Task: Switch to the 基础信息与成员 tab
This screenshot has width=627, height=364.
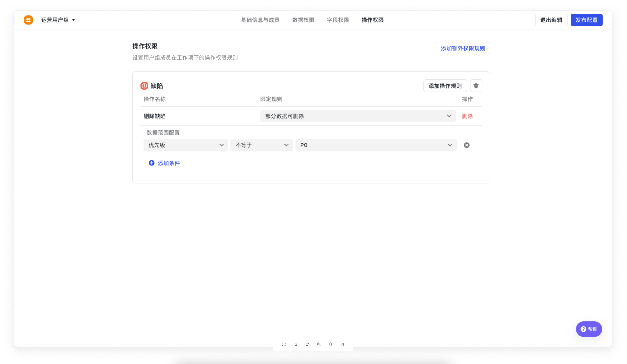Action: click(260, 20)
